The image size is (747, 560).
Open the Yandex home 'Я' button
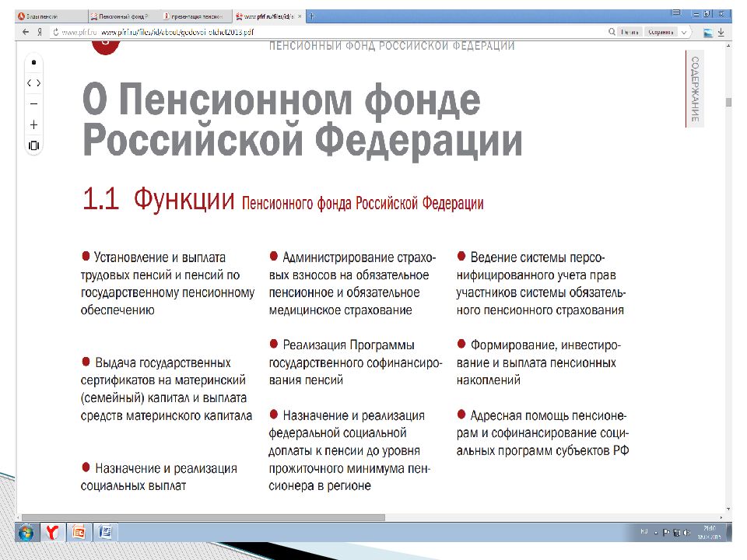[x=40, y=32]
